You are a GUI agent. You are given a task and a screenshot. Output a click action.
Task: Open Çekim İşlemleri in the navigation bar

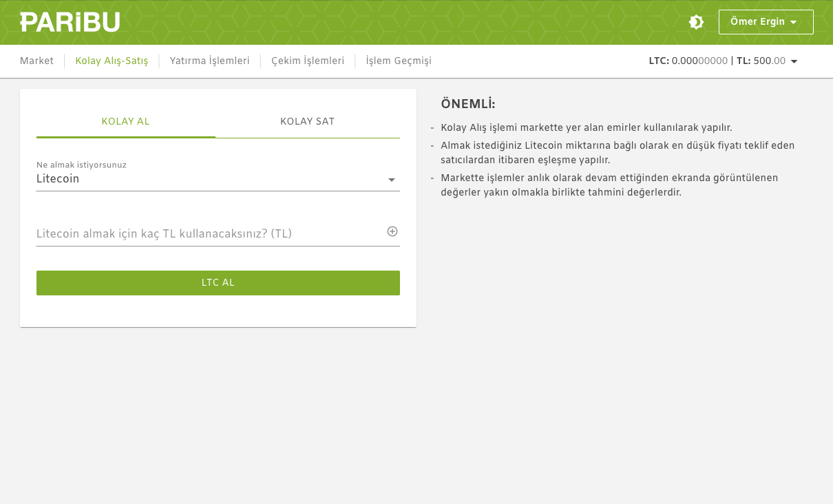tap(308, 61)
